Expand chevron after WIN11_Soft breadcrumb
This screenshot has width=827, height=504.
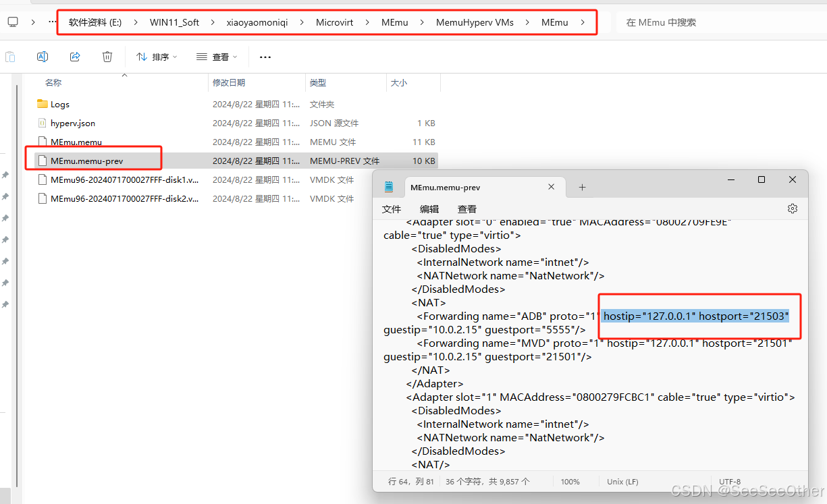pos(213,22)
